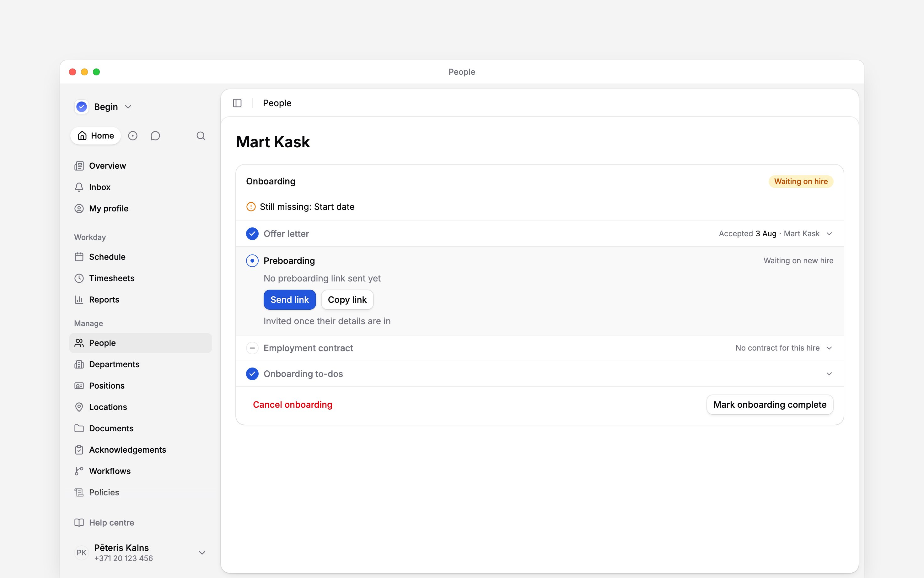Image resolution: width=924 pixels, height=578 pixels.
Task: Click the Onboarding to-dos completed checkmark
Action: (252, 374)
